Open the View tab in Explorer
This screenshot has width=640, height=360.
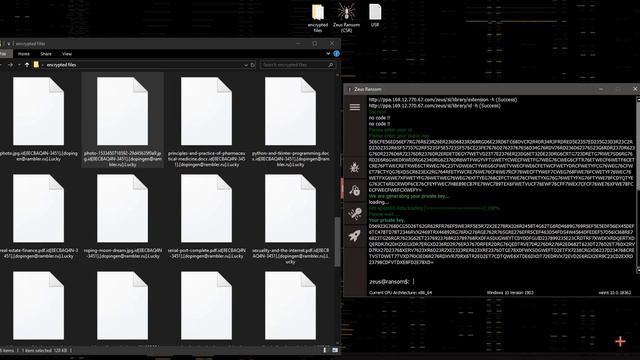pos(67,54)
